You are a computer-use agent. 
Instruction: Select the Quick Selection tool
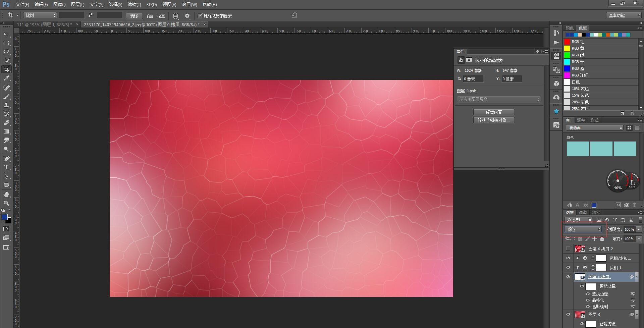[6, 61]
